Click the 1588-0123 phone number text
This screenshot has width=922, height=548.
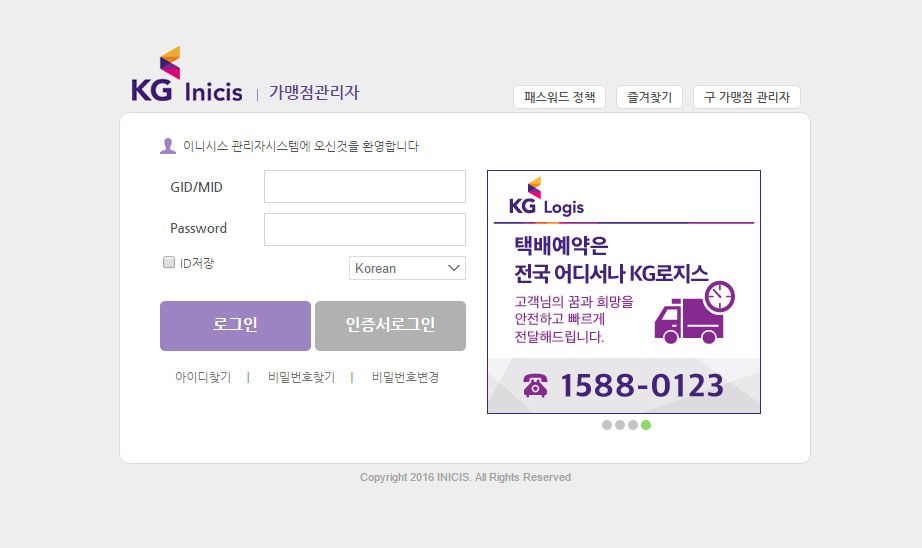tap(642, 386)
